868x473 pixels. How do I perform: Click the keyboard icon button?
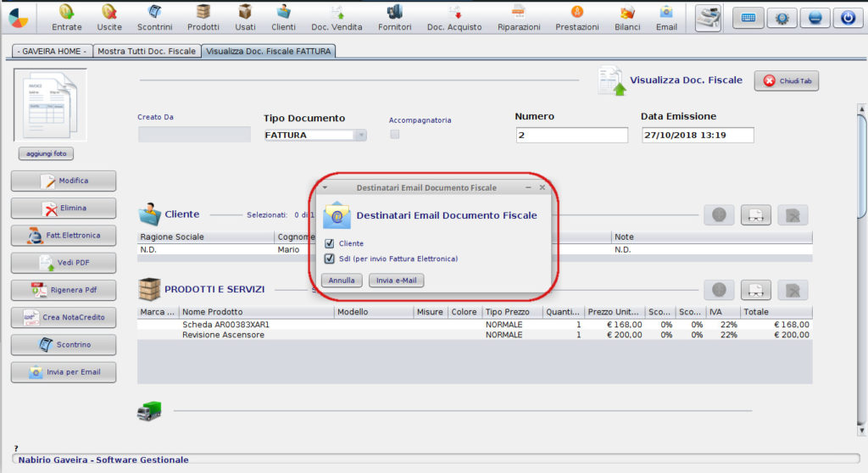pyautogui.click(x=748, y=18)
